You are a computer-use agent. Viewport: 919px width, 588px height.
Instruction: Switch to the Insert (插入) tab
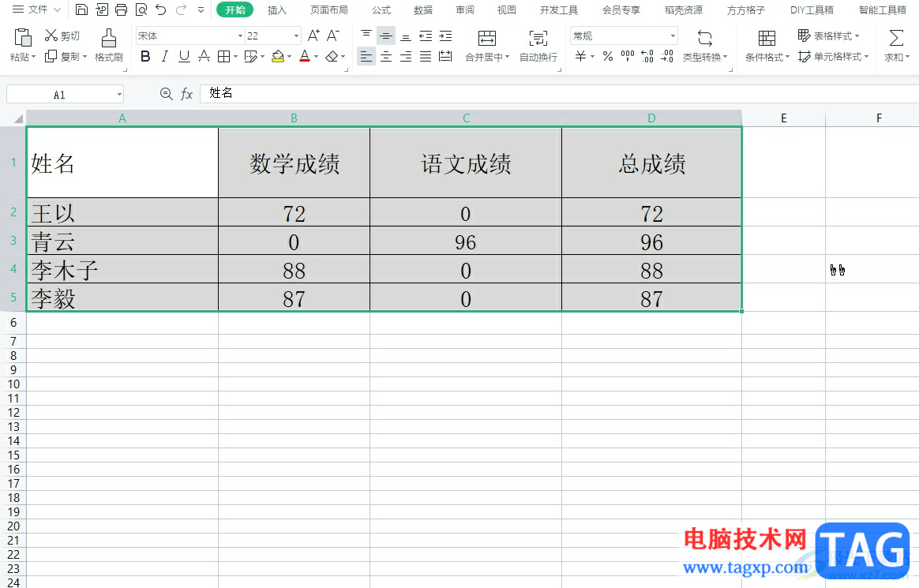coord(276,10)
